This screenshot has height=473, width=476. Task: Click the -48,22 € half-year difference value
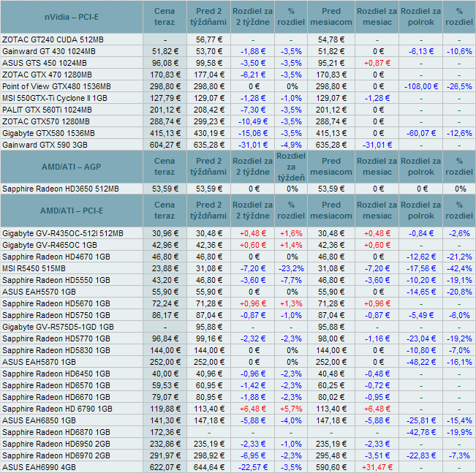click(420, 362)
